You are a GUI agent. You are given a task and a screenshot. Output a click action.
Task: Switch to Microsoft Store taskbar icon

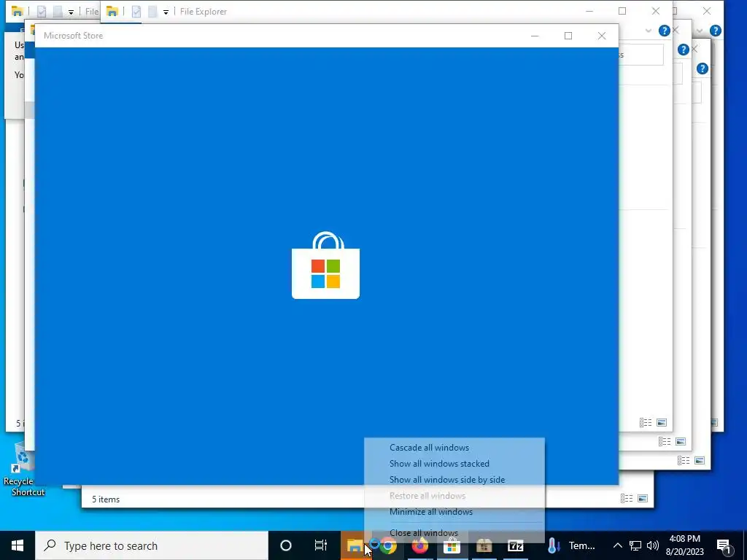tap(452, 546)
